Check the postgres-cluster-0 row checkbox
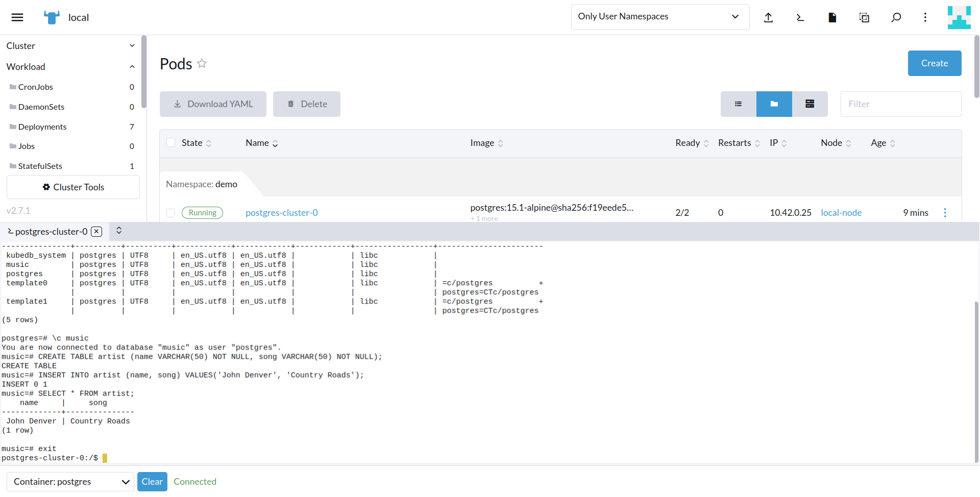 pos(171,213)
